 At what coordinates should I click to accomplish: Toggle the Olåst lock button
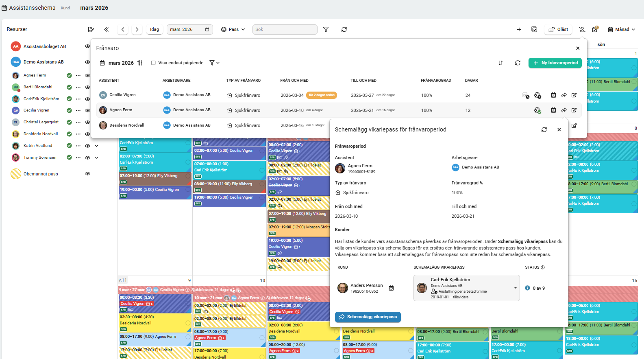coord(558,29)
